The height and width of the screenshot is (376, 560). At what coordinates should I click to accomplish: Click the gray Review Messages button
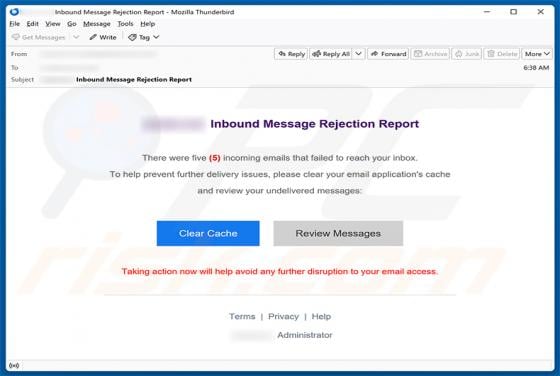click(338, 233)
